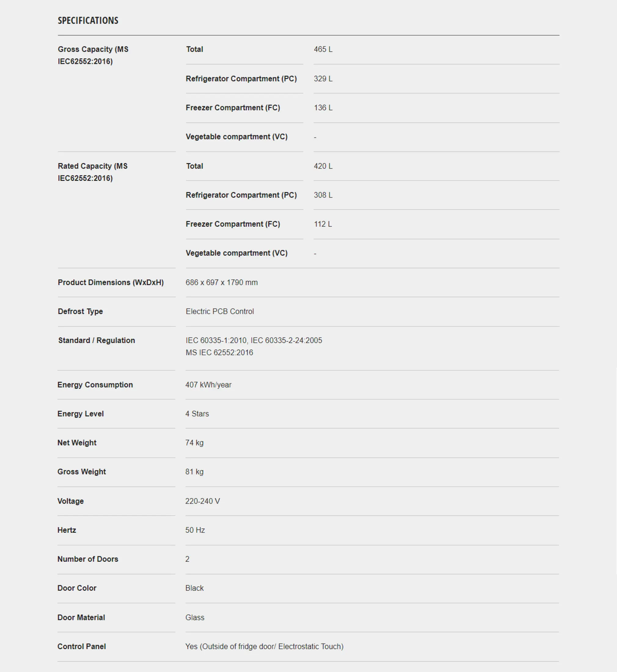Click the Hertz value 50 Hz
This screenshot has height=672, width=617.
point(195,531)
